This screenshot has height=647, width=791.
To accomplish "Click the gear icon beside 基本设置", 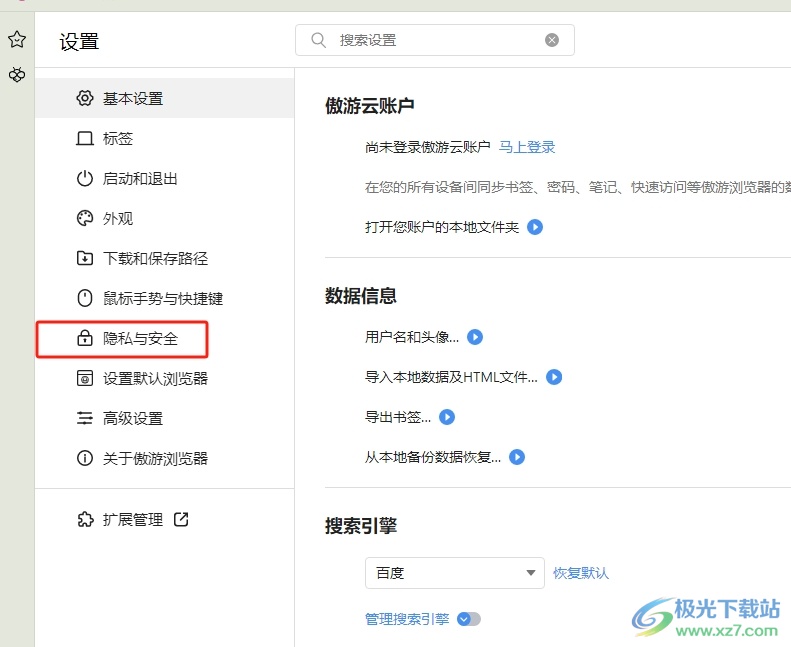I will click(85, 98).
